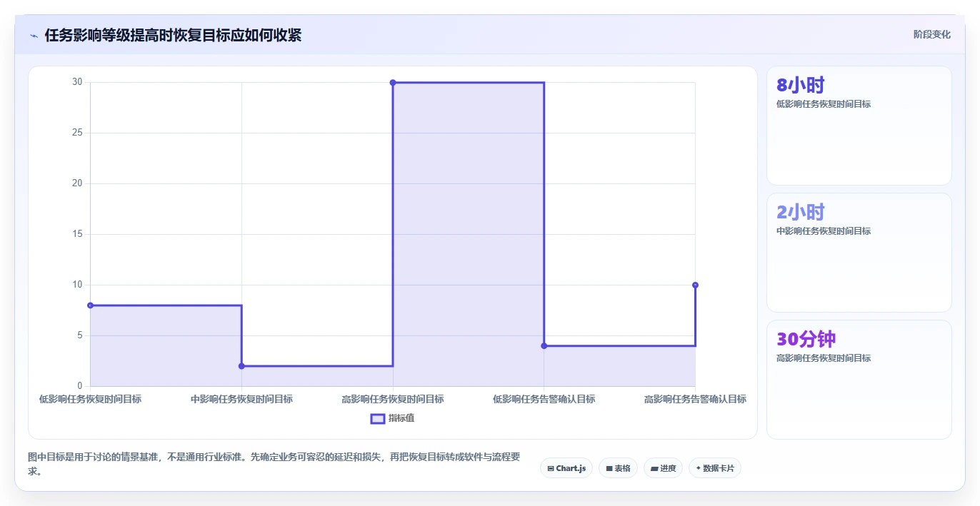Click the bar icon in 进度 chip
The width and height of the screenshot is (980, 506).
point(654,469)
